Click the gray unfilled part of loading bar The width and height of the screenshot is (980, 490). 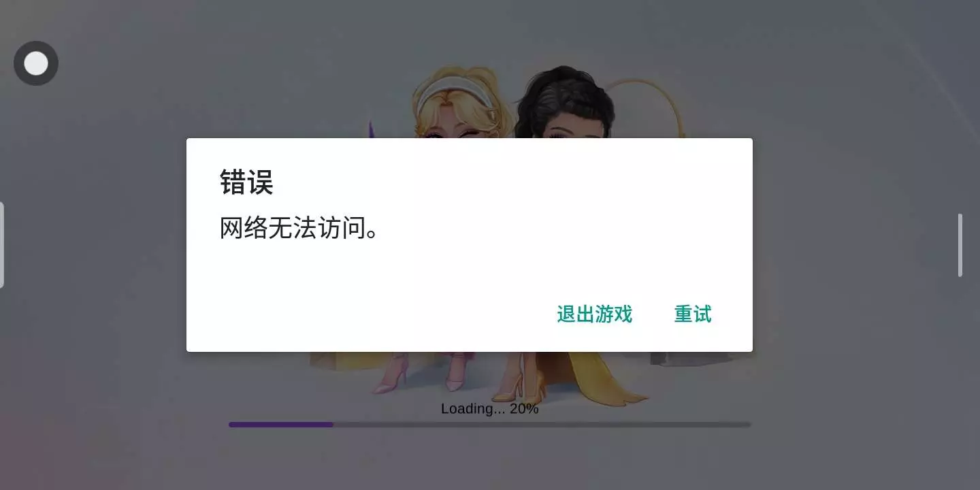point(542,425)
